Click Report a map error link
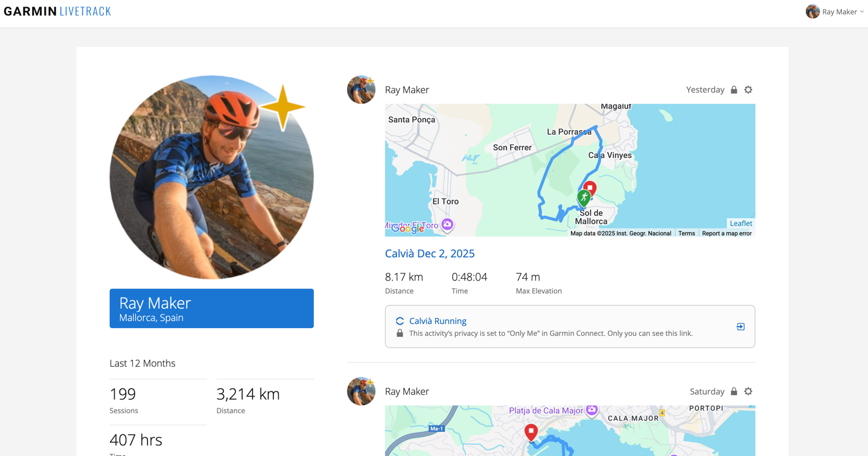 [727, 233]
